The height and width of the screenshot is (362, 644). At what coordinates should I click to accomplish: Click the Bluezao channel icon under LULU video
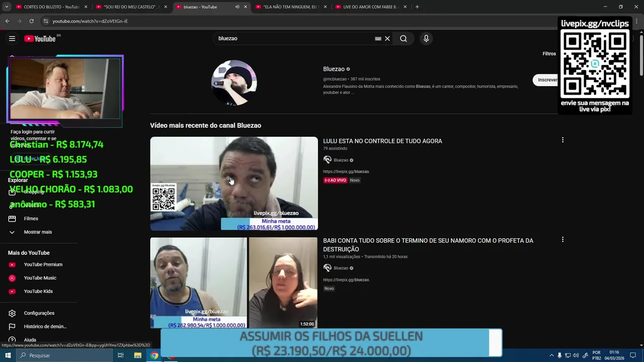(x=328, y=160)
